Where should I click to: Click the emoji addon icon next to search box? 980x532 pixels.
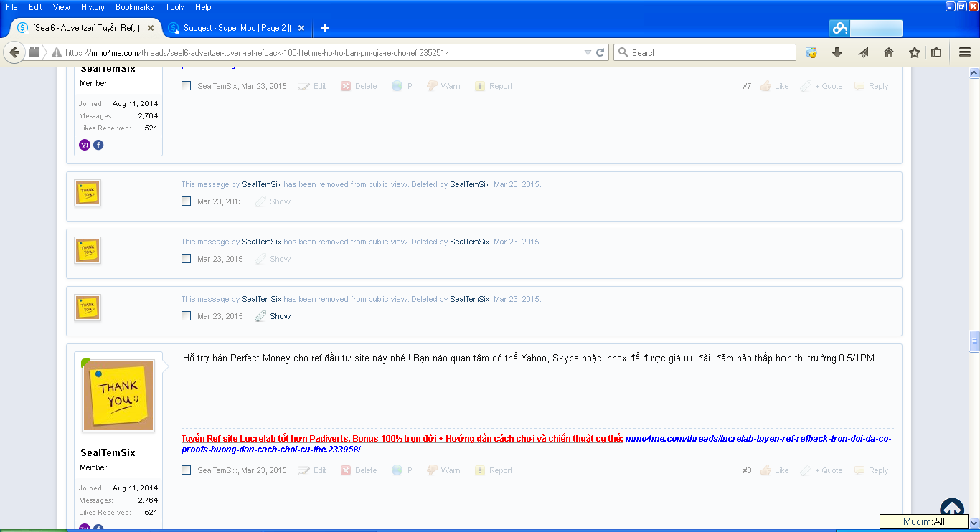point(811,52)
